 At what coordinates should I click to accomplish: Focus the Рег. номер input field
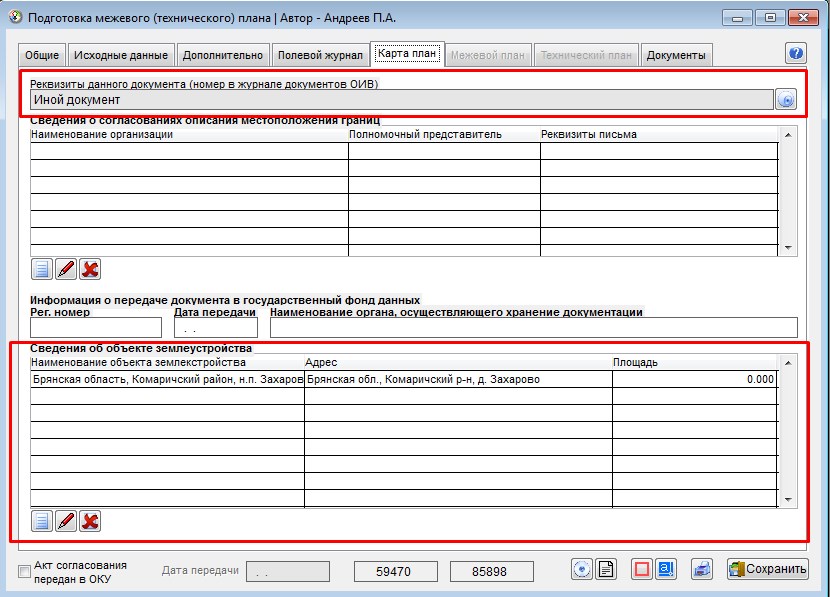[x=96, y=328]
